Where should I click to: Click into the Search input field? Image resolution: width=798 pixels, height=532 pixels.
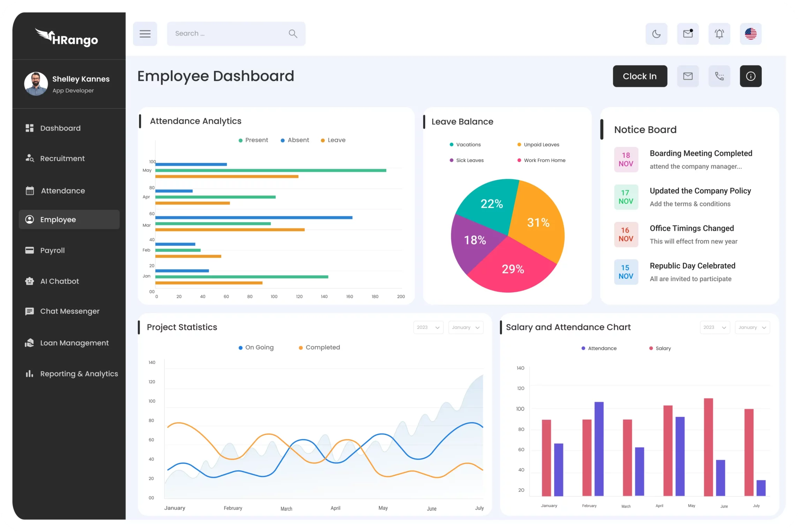pyautogui.click(x=228, y=34)
